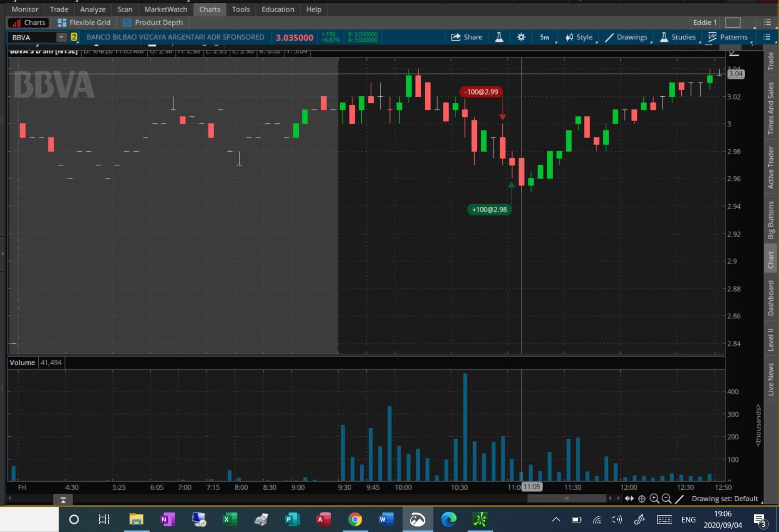This screenshot has height=532, width=779.
Task: Click the horizontal time scrollbar thumb
Action: [x=567, y=498]
